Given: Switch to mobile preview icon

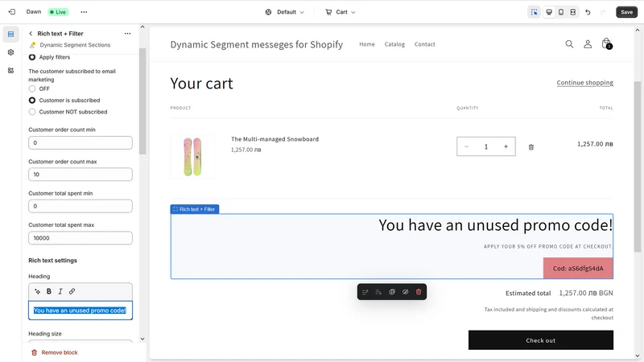Looking at the screenshot, I should [x=560, y=12].
